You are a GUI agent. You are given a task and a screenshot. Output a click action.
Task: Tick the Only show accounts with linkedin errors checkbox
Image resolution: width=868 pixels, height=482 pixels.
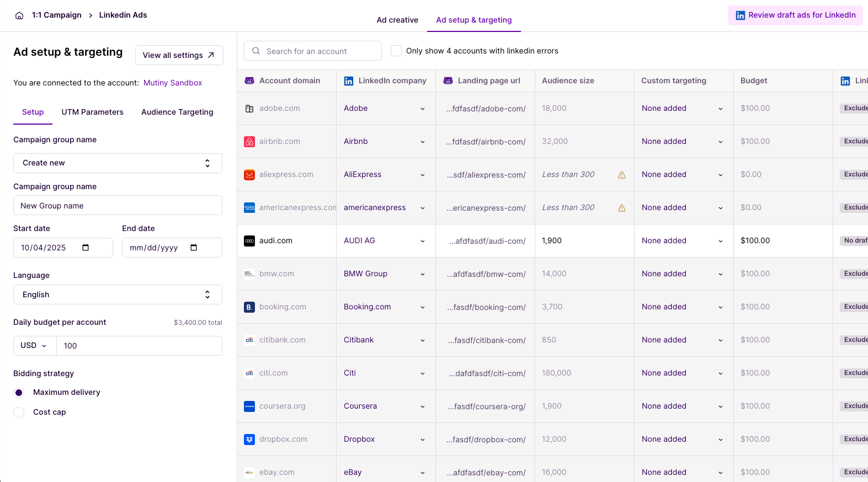[396, 51]
